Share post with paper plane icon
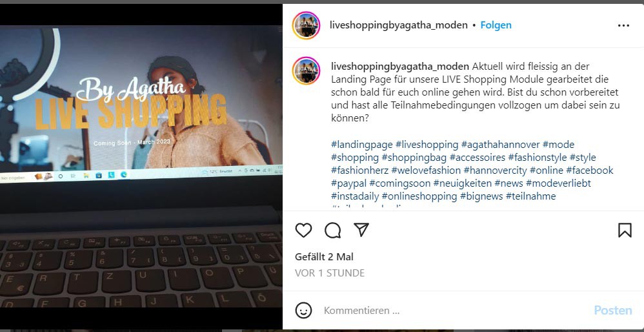 pos(361,230)
